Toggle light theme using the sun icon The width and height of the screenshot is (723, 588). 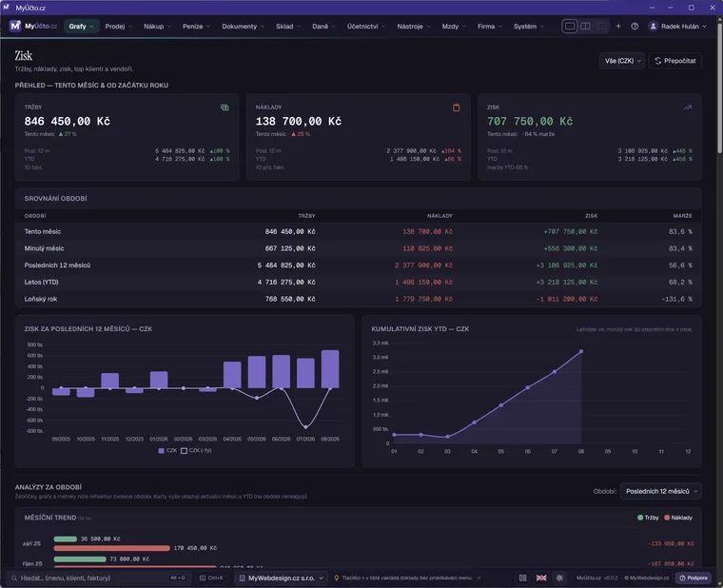click(559, 578)
